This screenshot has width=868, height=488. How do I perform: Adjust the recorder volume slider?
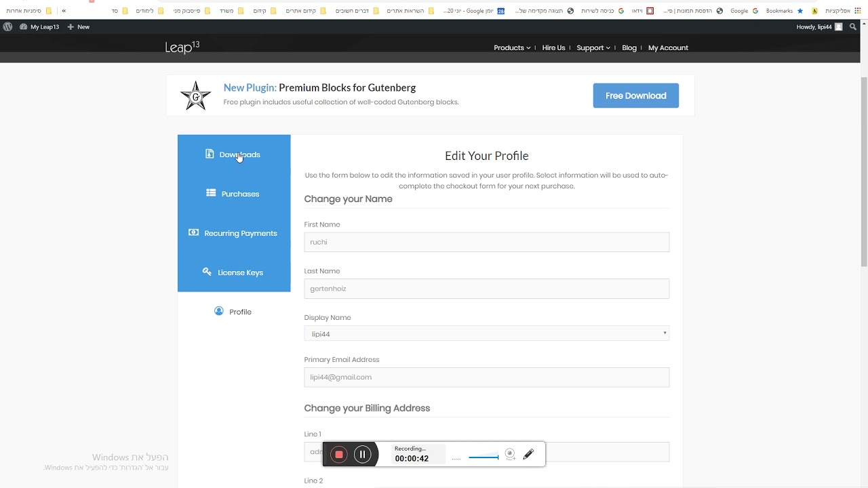coord(484,457)
